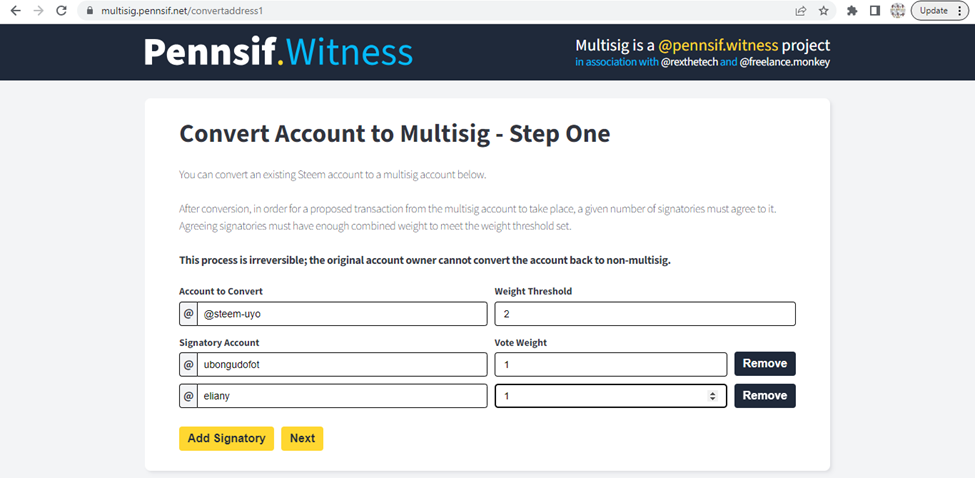Open the Chrome profile avatar
The height and width of the screenshot is (478, 975).
[x=897, y=11]
